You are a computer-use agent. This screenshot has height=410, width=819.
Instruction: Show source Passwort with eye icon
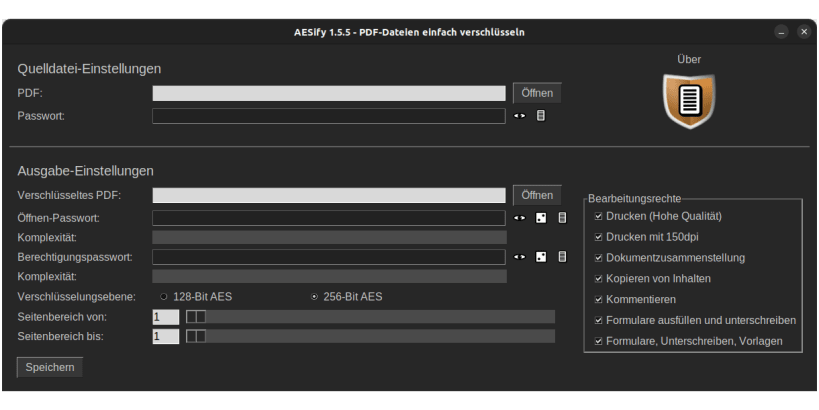click(x=519, y=116)
